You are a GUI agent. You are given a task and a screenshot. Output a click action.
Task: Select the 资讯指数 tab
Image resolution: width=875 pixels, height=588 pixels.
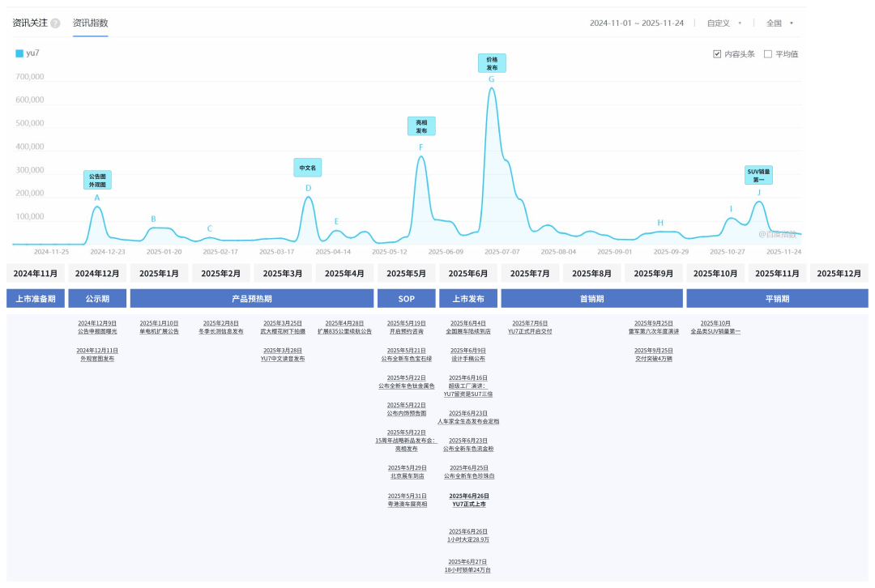coord(90,23)
